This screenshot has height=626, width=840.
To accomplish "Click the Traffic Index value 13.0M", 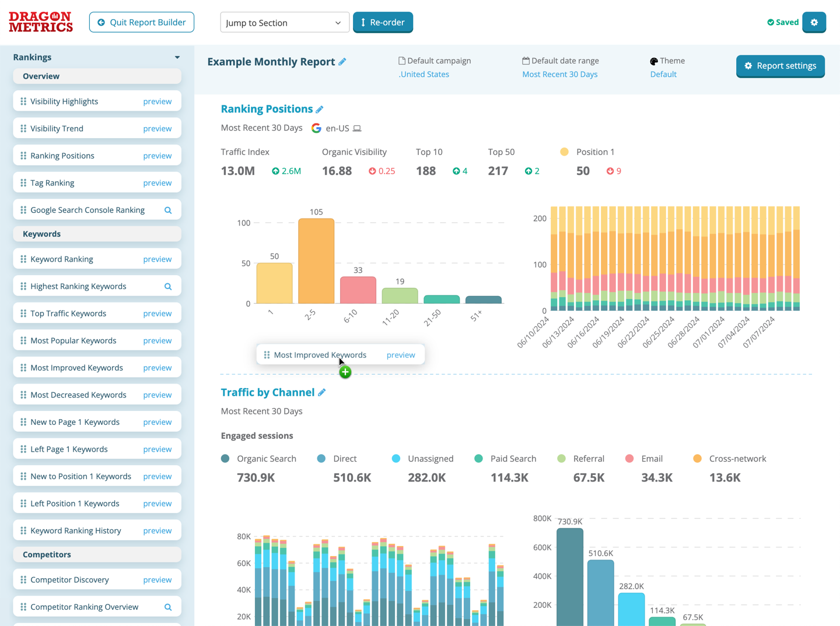I will pyautogui.click(x=238, y=171).
